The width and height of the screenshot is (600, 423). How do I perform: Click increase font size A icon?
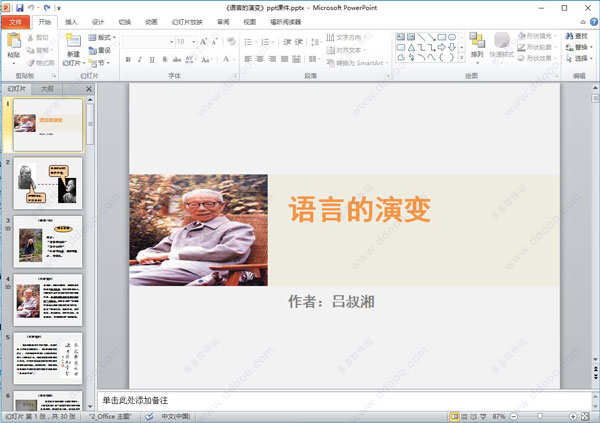[204, 41]
